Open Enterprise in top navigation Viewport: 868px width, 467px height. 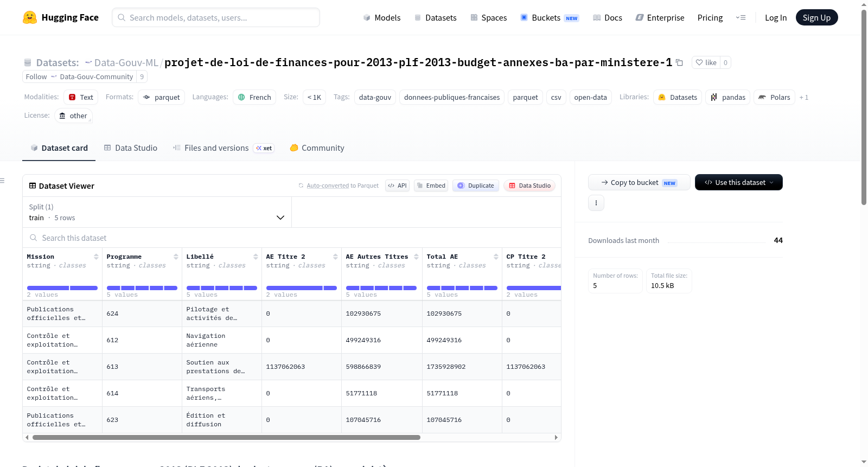pyautogui.click(x=660, y=17)
